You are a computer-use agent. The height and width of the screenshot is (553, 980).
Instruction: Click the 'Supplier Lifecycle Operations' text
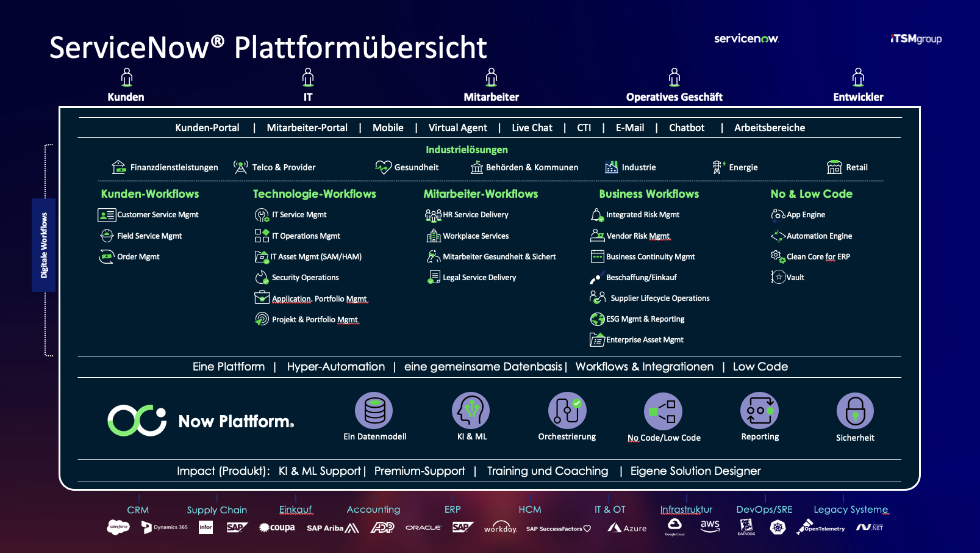click(x=660, y=298)
